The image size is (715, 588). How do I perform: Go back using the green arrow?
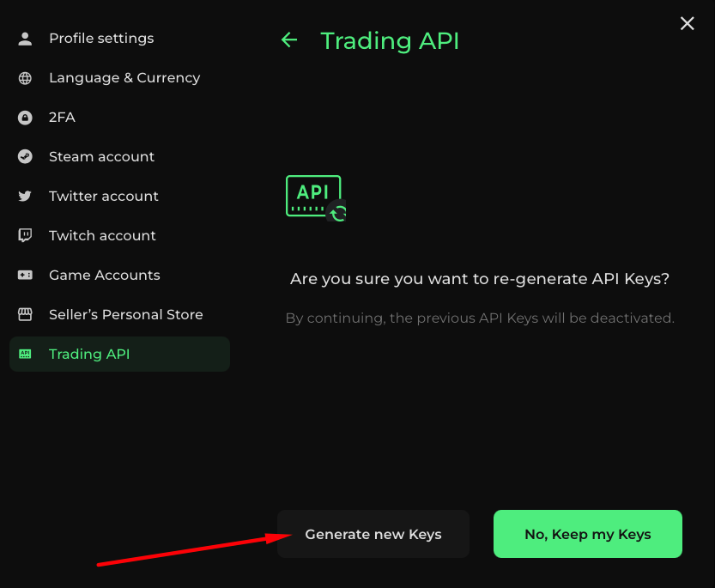coord(289,40)
